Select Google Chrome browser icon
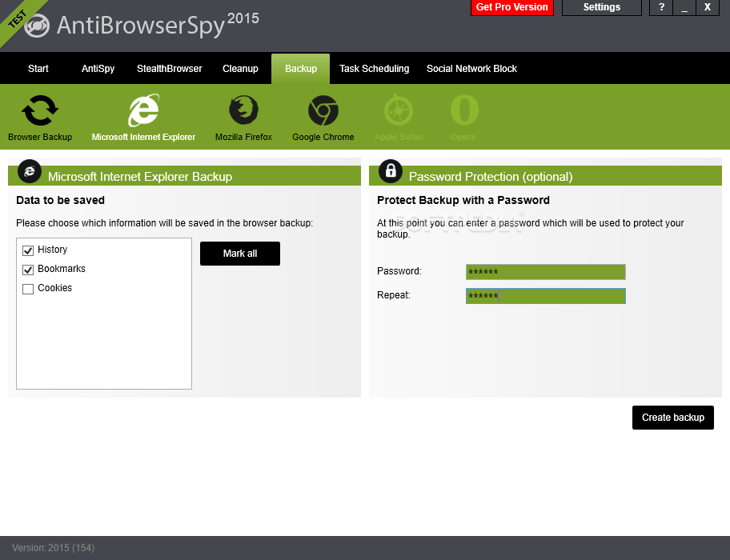This screenshot has width=730, height=560. point(323,110)
